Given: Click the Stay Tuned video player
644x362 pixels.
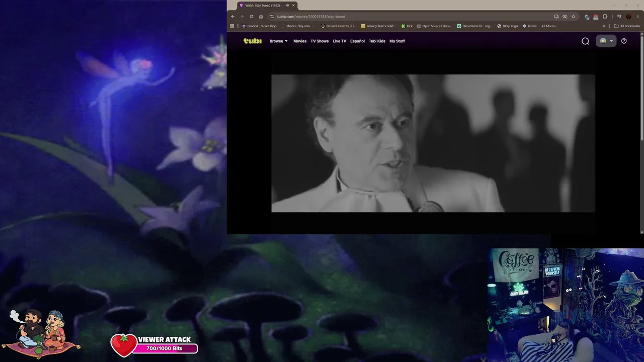Looking at the screenshot, I should (433, 143).
